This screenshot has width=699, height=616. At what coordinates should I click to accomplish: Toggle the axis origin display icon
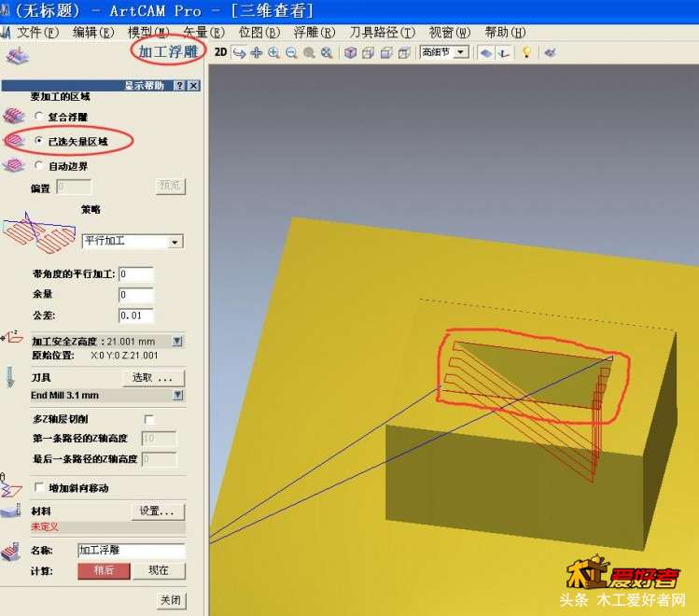504,53
